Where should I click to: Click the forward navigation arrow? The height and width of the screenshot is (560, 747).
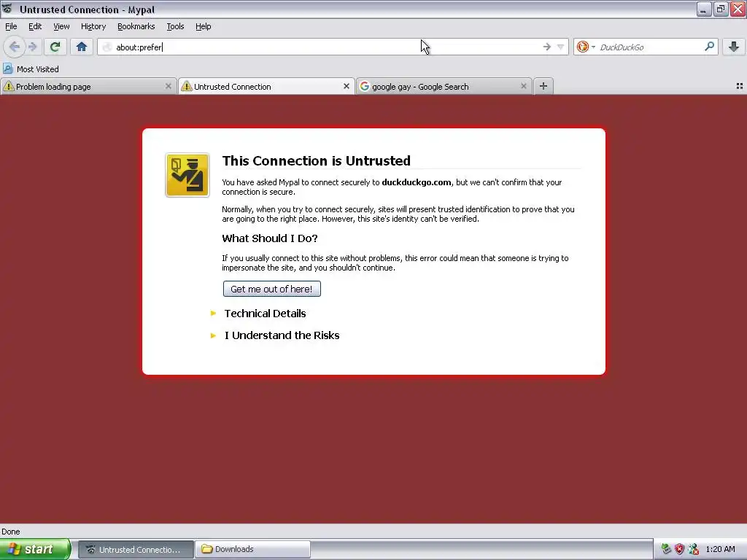pyautogui.click(x=32, y=47)
